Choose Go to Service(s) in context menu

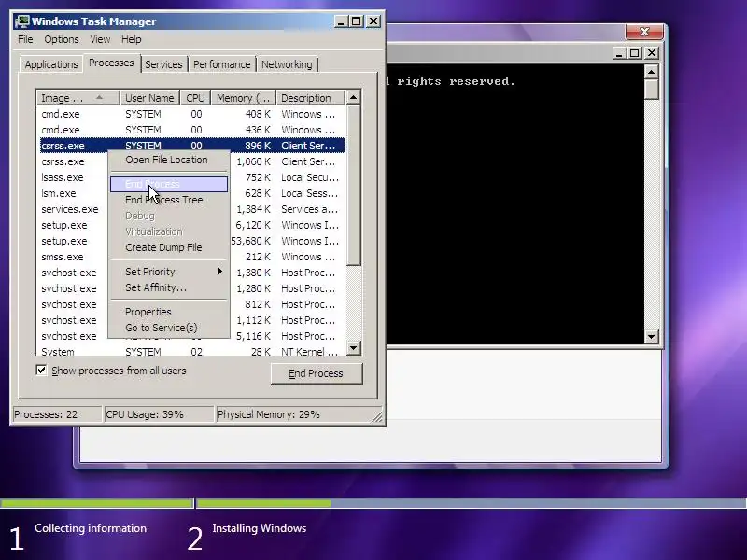169,328
